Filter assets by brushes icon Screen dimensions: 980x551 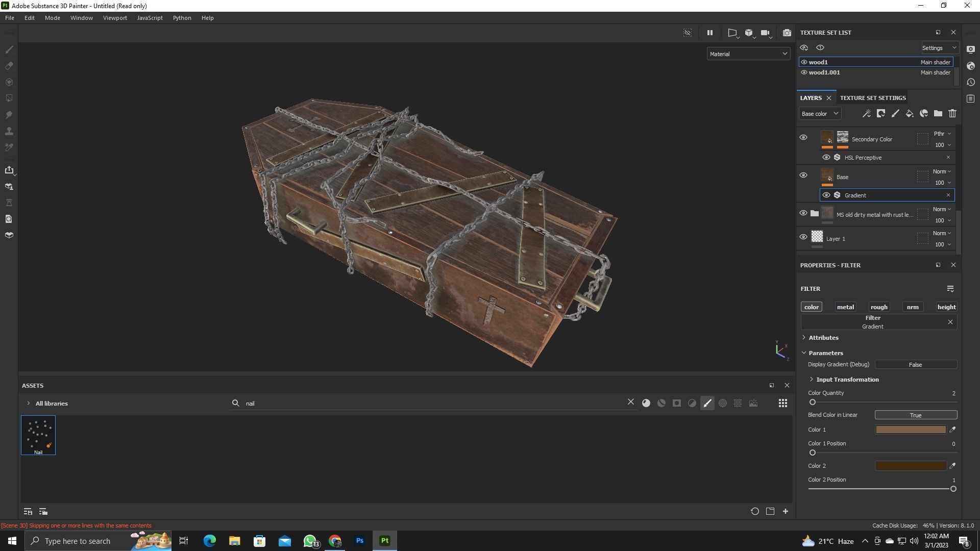(x=707, y=403)
